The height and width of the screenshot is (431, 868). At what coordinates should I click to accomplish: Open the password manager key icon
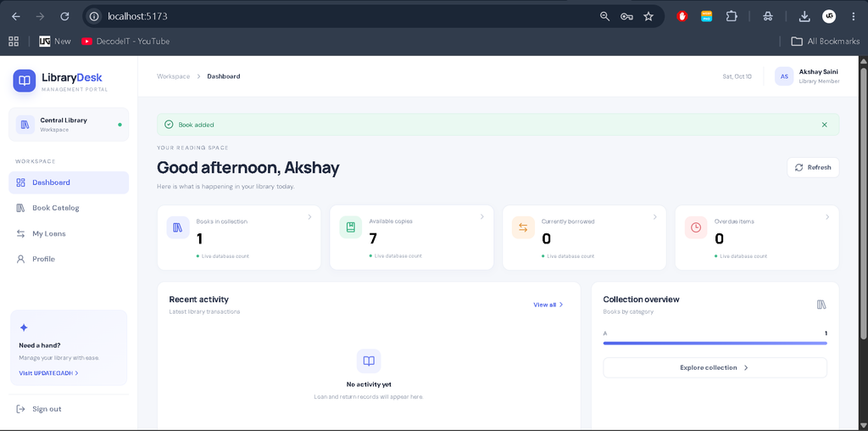point(626,17)
